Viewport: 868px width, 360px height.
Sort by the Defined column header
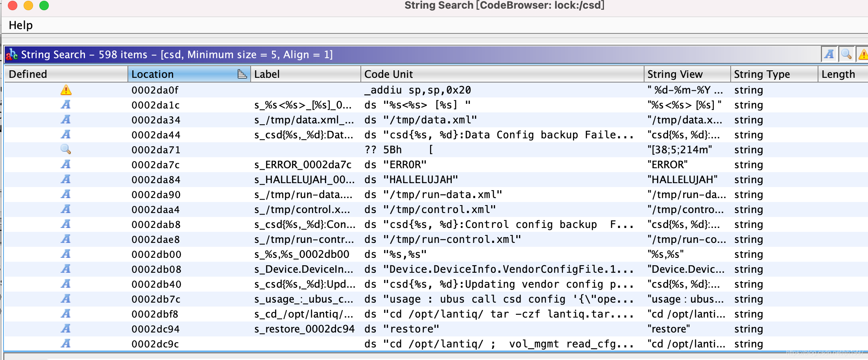coord(66,74)
